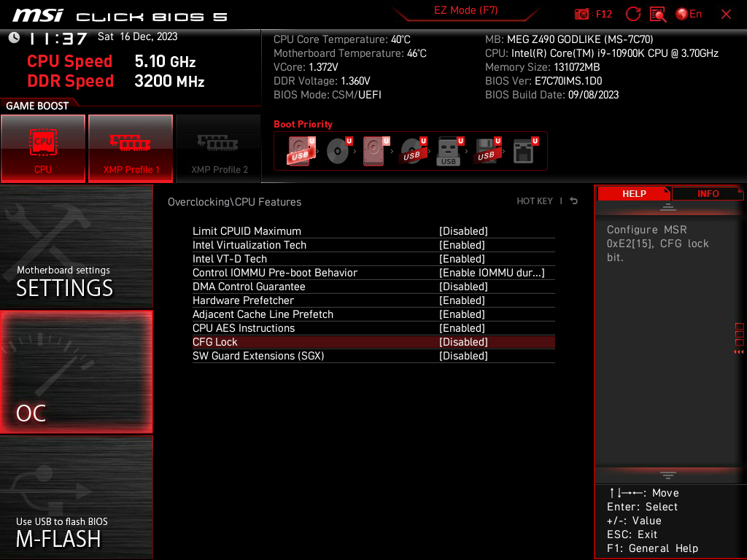Click the GAME BOOST label

(37, 106)
